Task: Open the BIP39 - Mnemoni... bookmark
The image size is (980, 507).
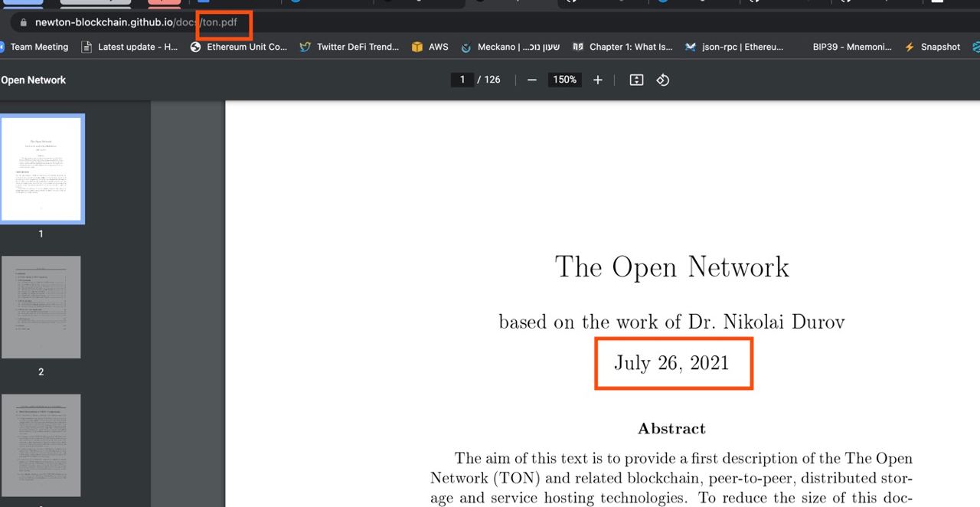Action: [x=852, y=47]
